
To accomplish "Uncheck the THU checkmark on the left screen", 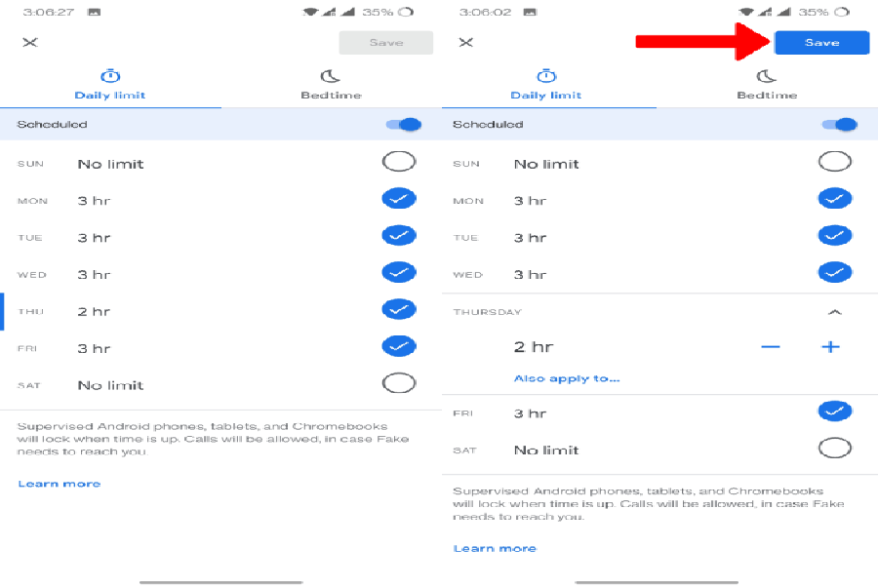I will tap(399, 310).
